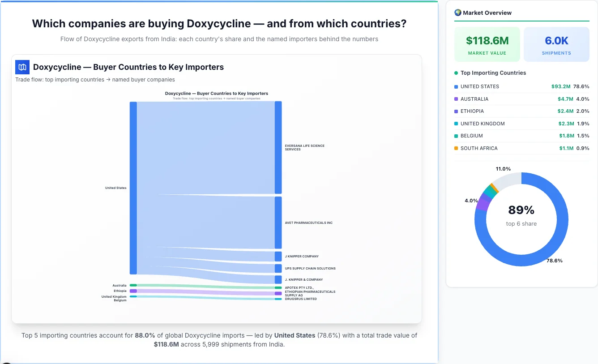Click the blue square bullet beside BELGIUM
The image size is (598, 364).
(456, 136)
